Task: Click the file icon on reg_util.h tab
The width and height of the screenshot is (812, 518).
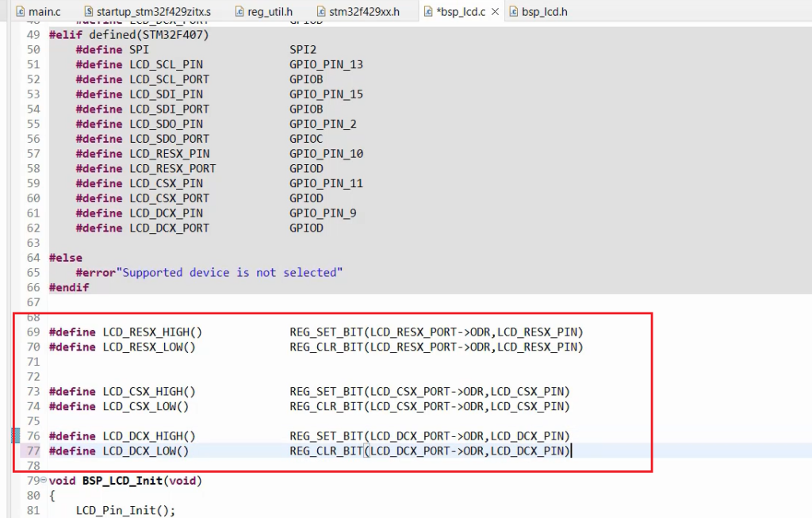Action: pyautogui.click(x=239, y=11)
